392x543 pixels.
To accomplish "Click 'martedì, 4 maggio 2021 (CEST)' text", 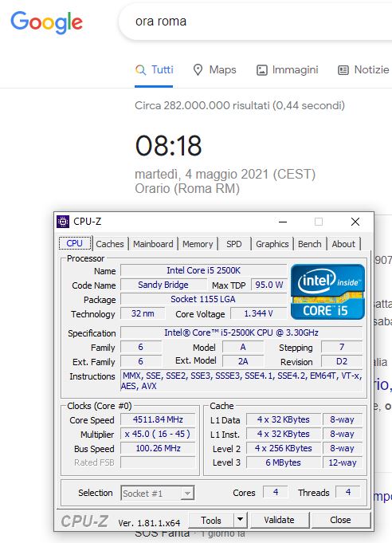I will tap(225, 174).
